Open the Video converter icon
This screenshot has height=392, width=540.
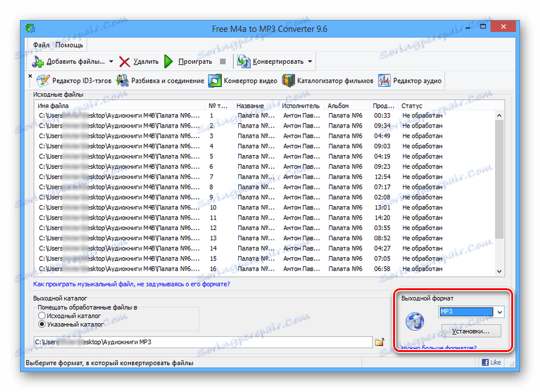coord(215,81)
